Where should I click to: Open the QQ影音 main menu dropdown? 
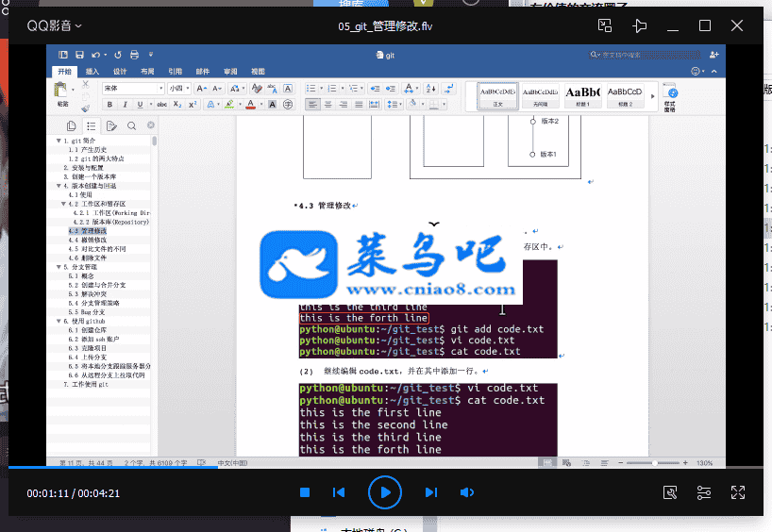[x=54, y=25]
